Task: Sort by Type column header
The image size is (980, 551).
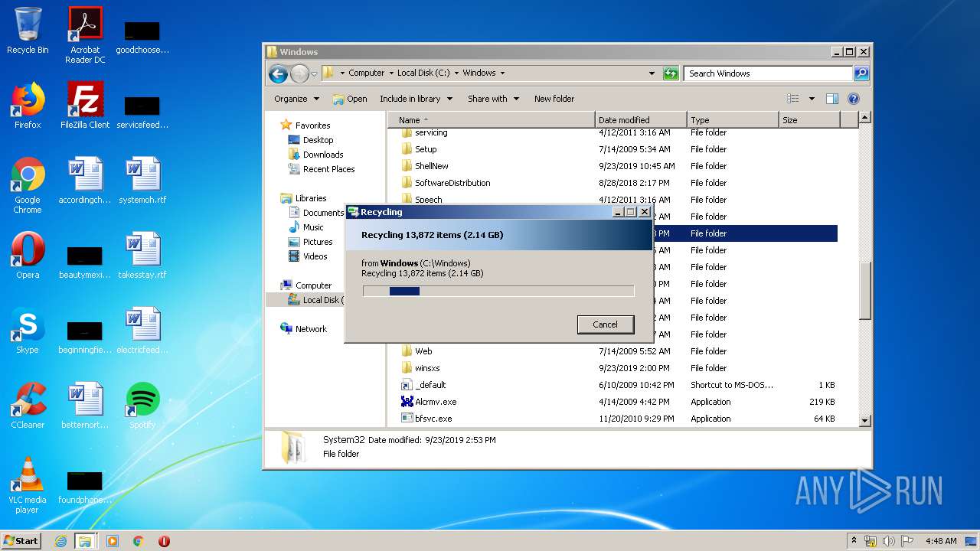Action: 733,120
